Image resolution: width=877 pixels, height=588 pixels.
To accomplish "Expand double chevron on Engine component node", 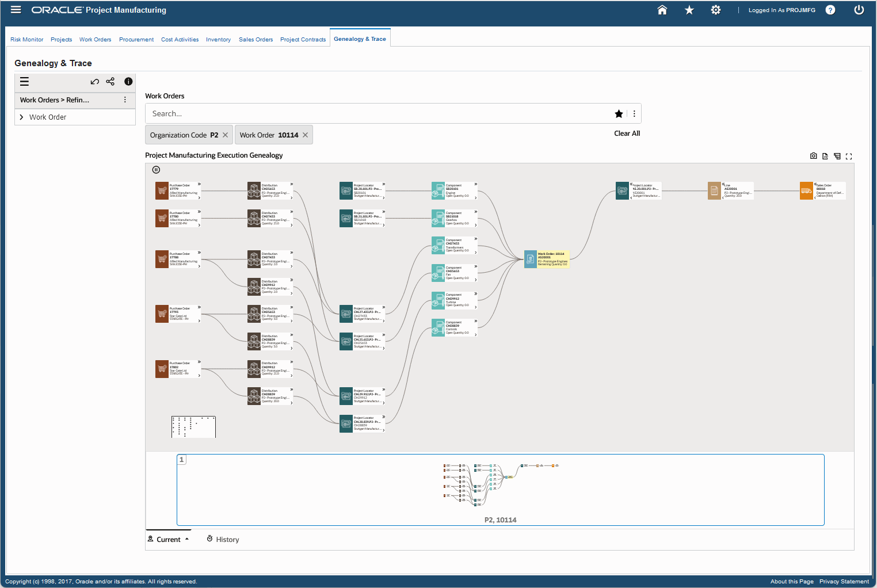I will coord(476,184).
